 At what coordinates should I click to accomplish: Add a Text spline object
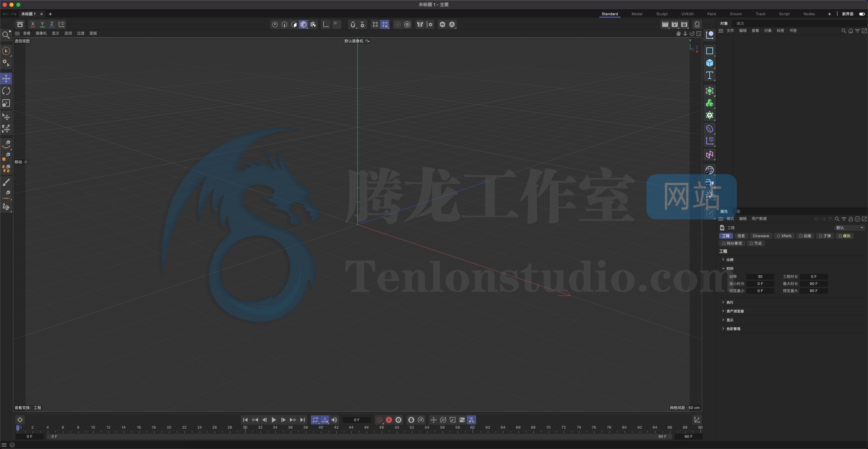[x=709, y=75]
